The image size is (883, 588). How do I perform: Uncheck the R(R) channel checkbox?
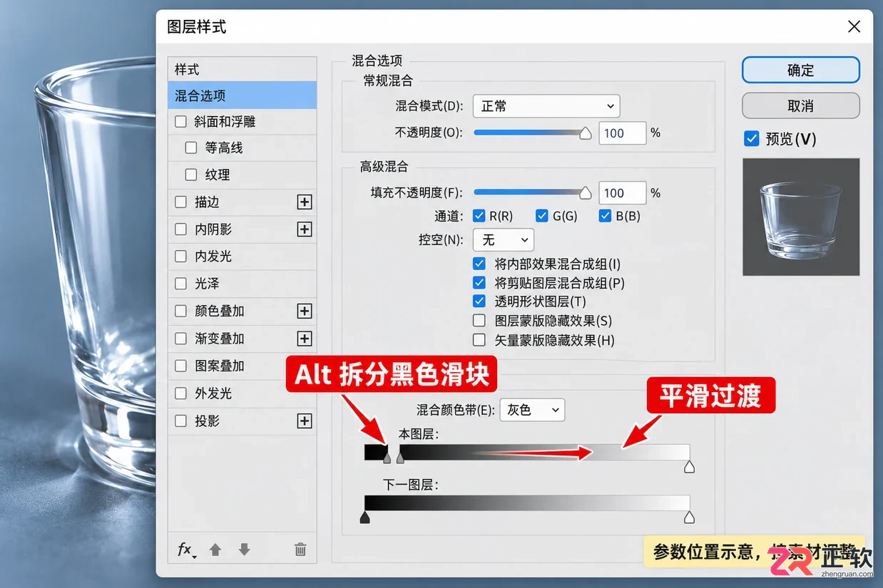[x=479, y=216]
